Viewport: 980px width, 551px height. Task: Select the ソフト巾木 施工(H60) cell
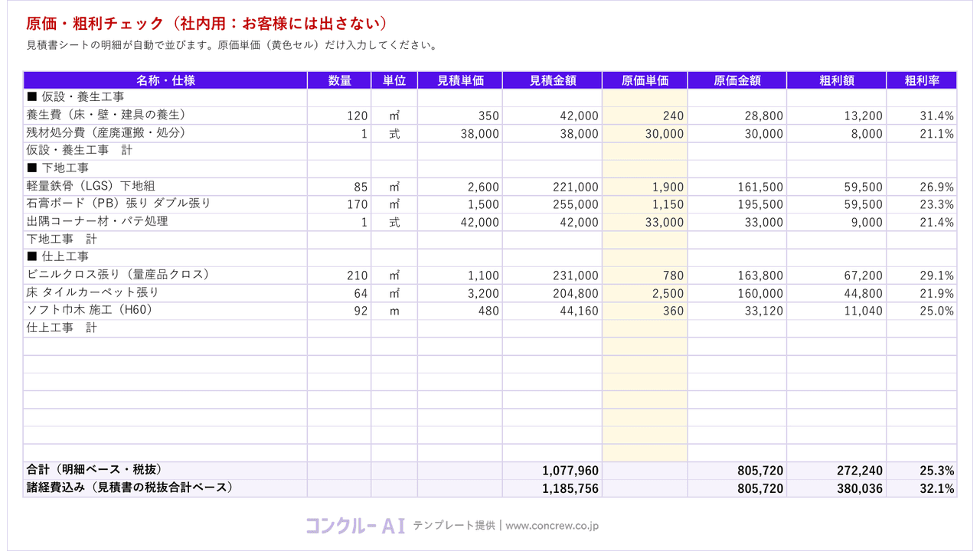click(165, 311)
